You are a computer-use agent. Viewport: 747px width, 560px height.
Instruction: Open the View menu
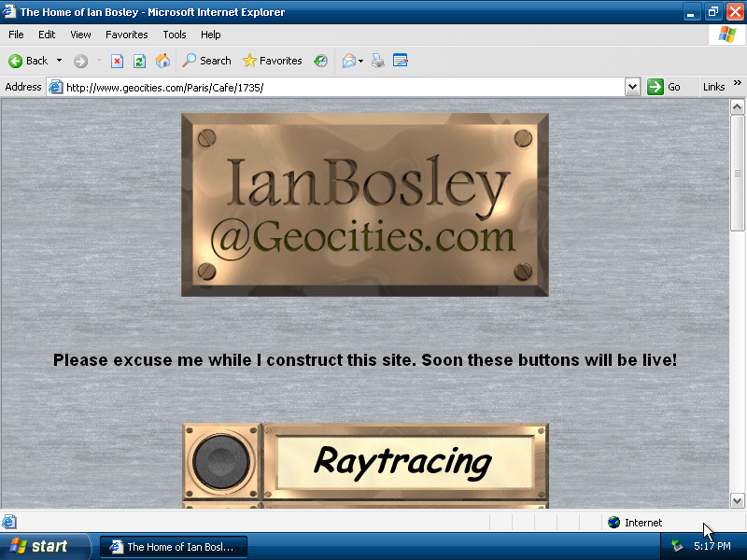coord(80,35)
